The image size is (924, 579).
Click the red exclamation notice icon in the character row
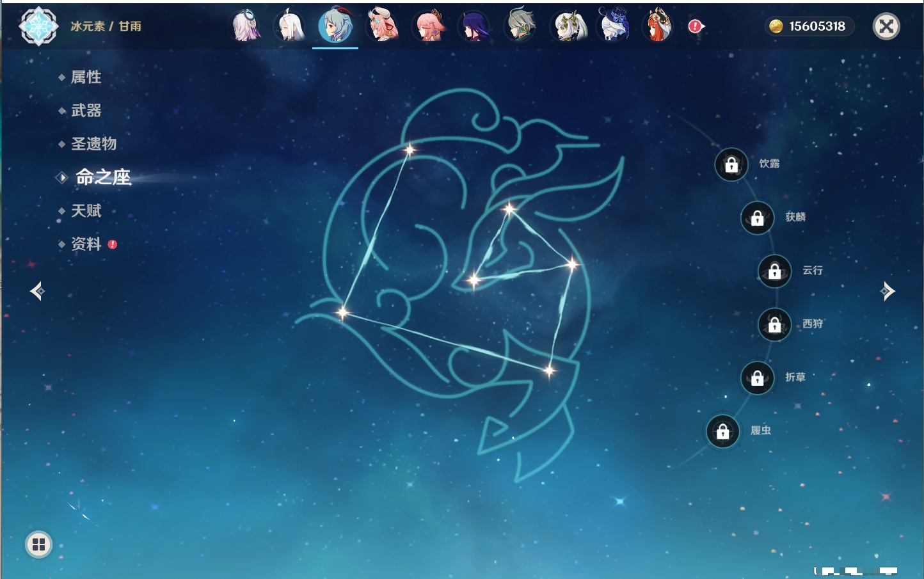coord(696,26)
